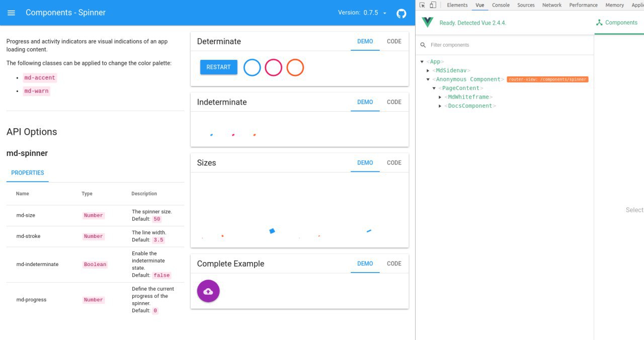
Task: Click the purple cloud upload button
Action: tap(208, 291)
